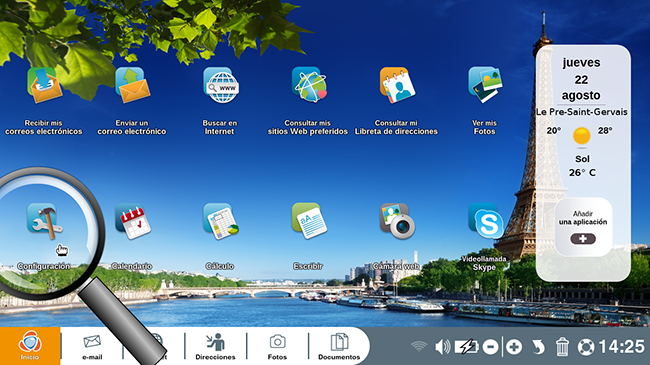
Task: Go to Inicio home tab
Action: 30,346
